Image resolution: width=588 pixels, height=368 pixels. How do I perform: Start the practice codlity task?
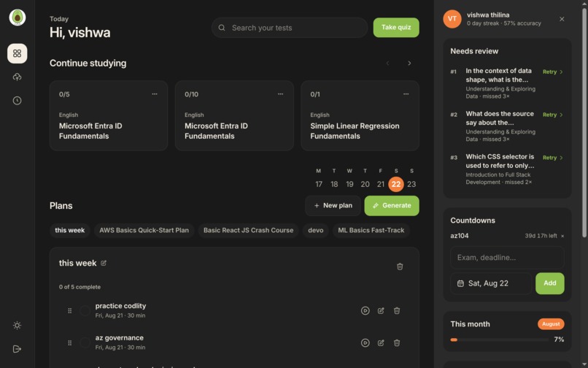pos(365,310)
